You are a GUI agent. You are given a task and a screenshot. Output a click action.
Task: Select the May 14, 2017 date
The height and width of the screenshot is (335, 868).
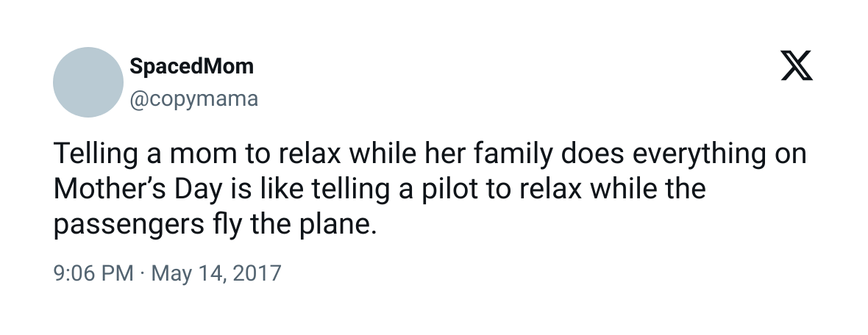pyautogui.click(x=216, y=273)
